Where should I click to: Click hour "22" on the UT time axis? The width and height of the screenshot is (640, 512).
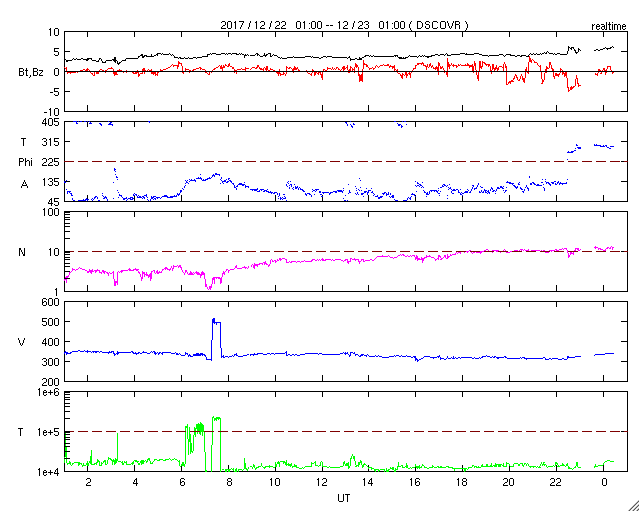(557, 482)
